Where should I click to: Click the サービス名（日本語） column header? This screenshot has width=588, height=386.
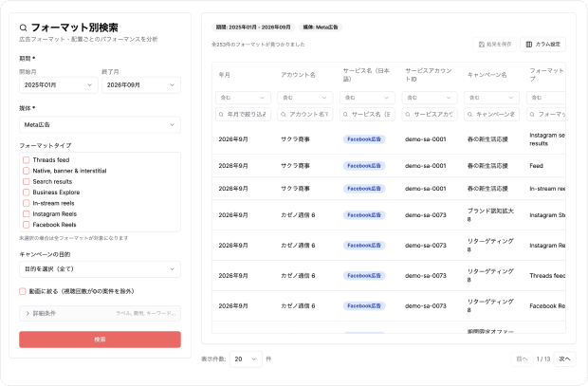tap(366, 75)
